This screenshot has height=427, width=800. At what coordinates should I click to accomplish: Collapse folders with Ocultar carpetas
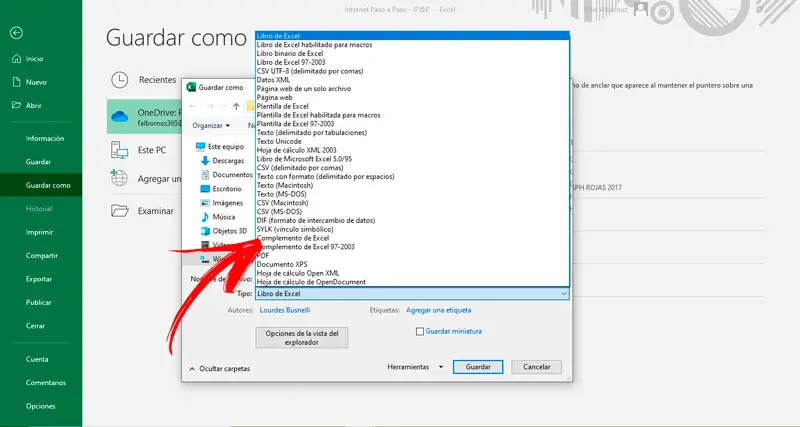pos(219,368)
